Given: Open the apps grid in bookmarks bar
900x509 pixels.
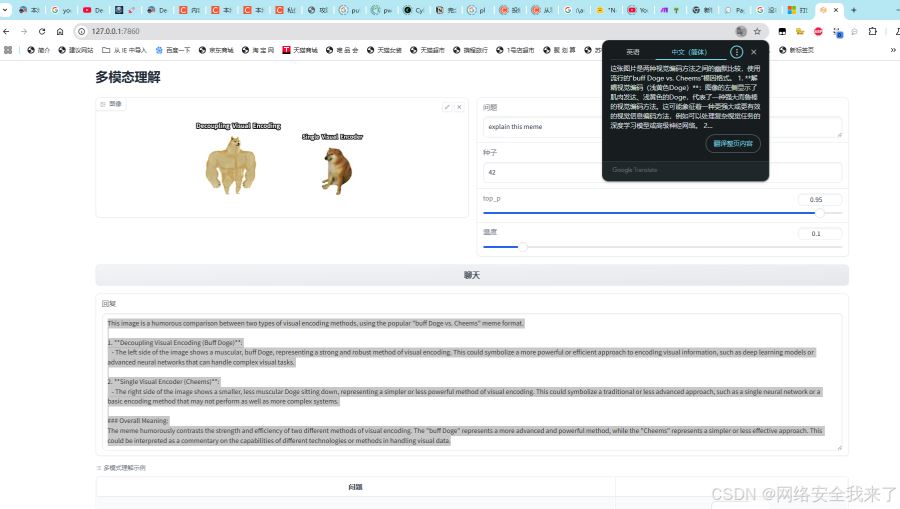Looking at the screenshot, I should point(8,50).
